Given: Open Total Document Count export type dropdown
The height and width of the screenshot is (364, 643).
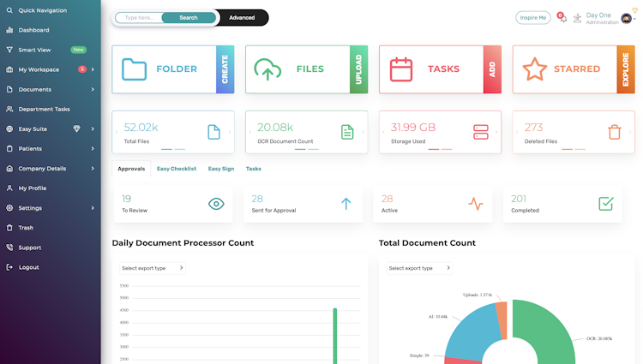Looking at the screenshot, I should click(419, 268).
